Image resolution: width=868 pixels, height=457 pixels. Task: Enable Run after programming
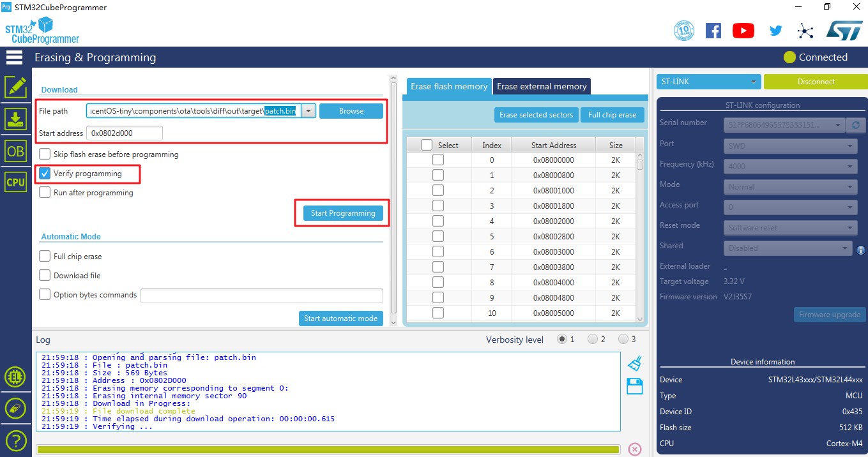click(x=45, y=193)
